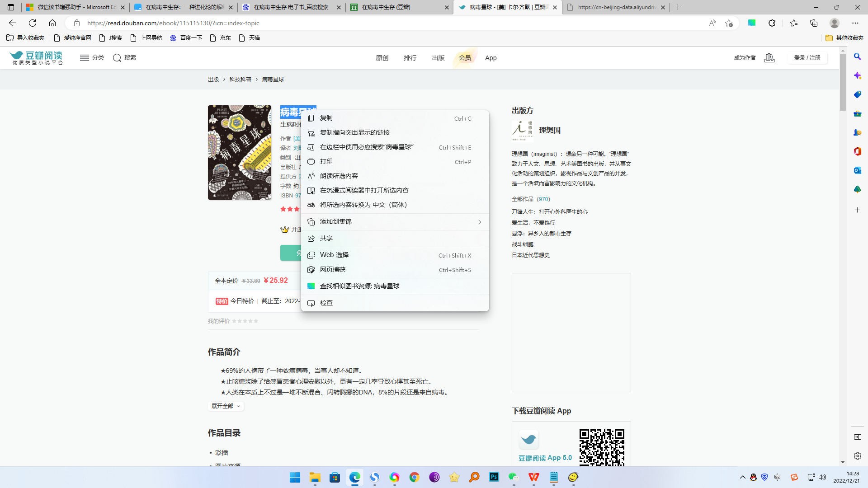The width and height of the screenshot is (868, 488).
Task: Launch Photoshop from the taskbar
Action: (494, 478)
